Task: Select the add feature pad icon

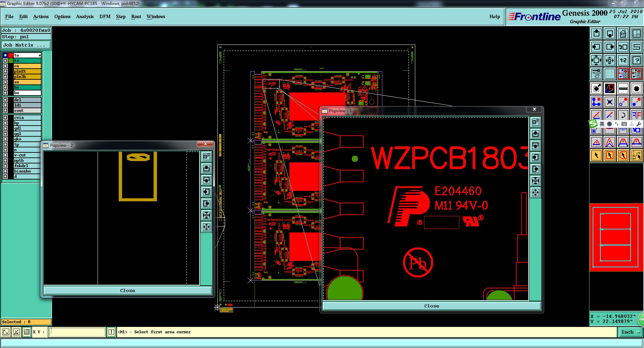Action: (596, 88)
